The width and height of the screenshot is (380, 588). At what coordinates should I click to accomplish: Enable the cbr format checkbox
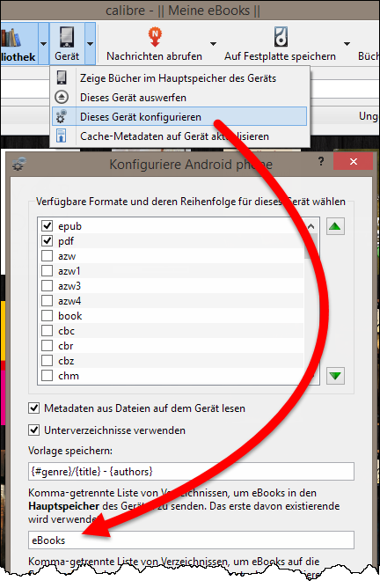[x=47, y=346]
